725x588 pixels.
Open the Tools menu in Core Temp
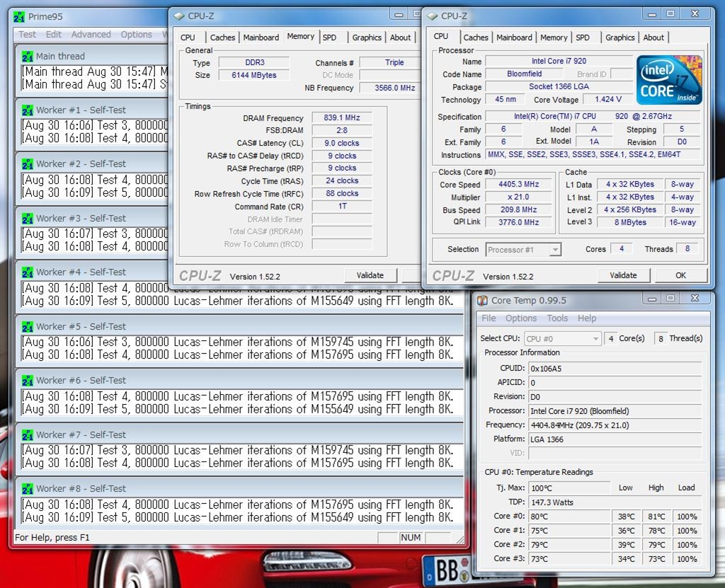pos(557,318)
